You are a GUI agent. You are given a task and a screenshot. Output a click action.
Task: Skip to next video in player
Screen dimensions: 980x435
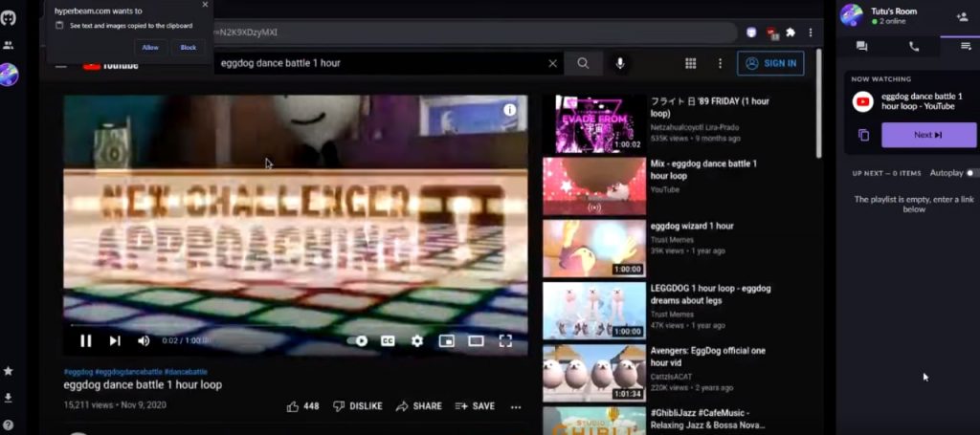point(115,340)
